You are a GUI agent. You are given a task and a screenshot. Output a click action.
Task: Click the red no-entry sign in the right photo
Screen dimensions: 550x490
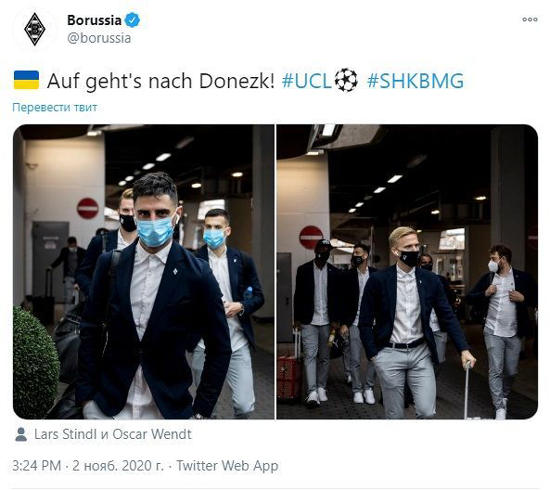[311, 237]
